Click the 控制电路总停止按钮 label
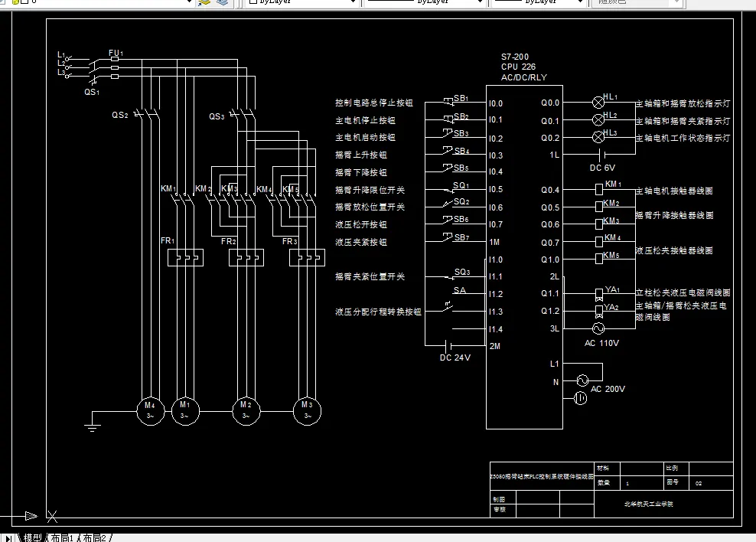The height and width of the screenshot is (542, 756). [x=374, y=103]
